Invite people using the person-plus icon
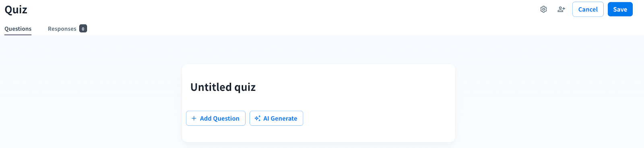The width and height of the screenshot is (644, 148). (x=561, y=9)
